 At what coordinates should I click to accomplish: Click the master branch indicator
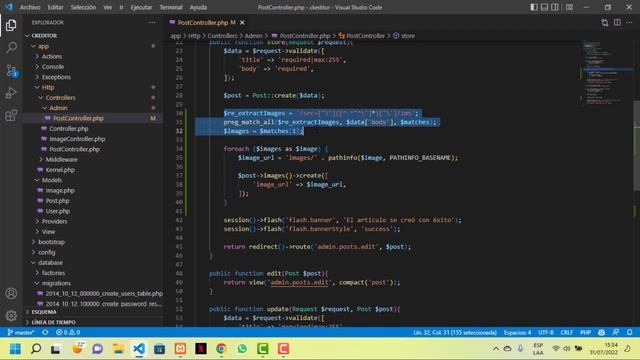20,332
